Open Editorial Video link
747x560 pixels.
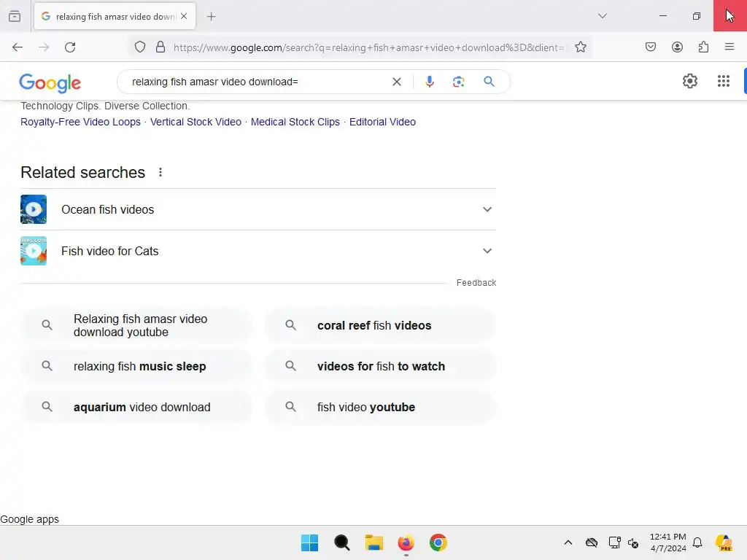click(x=382, y=122)
